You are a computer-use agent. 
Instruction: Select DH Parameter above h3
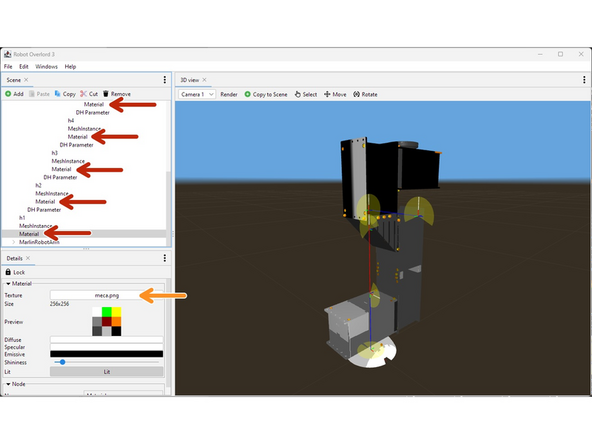[76, 145]
